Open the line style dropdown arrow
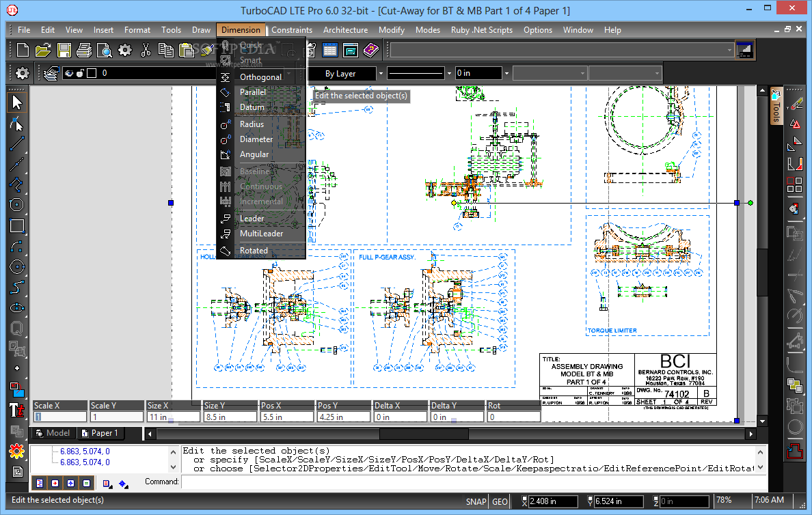 (449, 74)
